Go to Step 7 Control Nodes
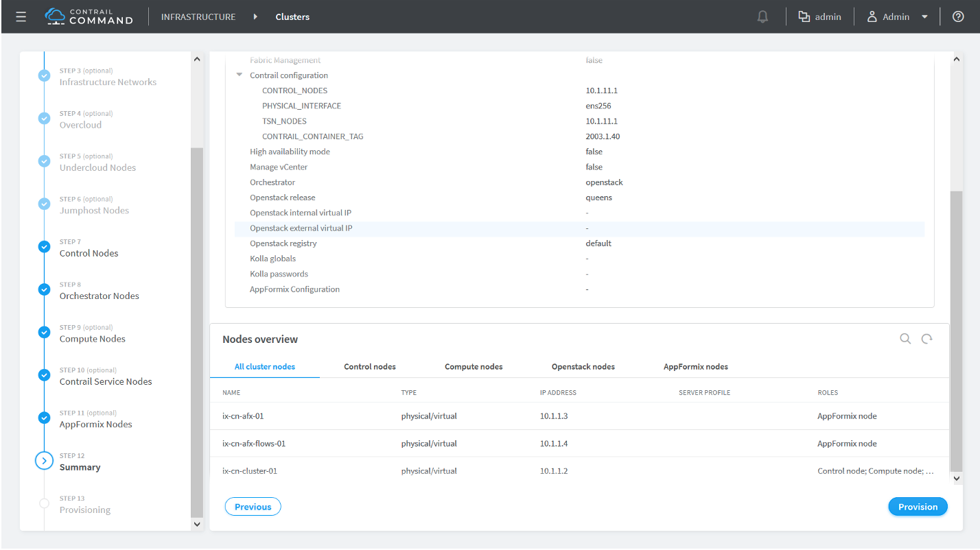 click(x=89, y=253)
